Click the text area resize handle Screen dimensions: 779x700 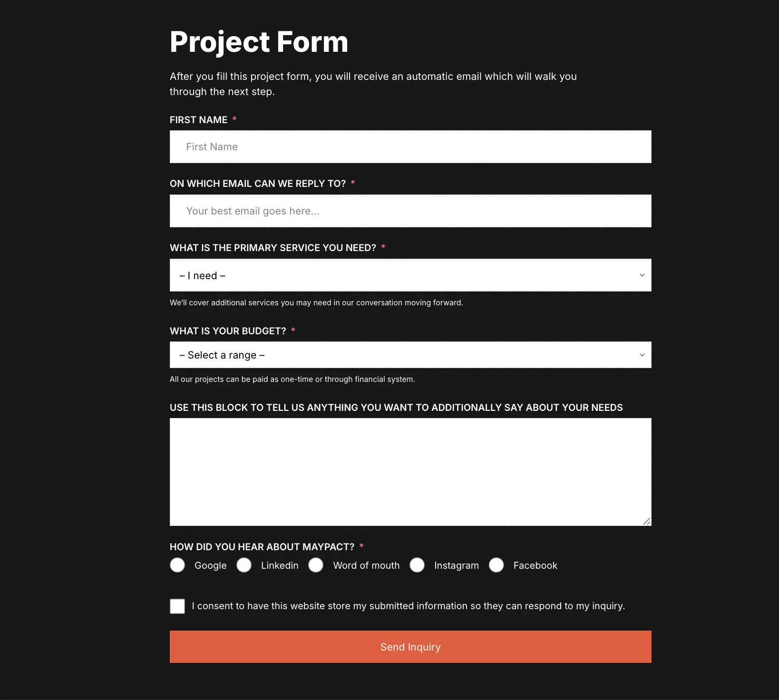[647, 522]
